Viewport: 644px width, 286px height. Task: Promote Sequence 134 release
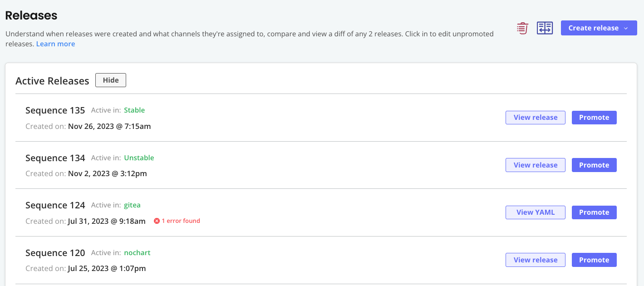594,165
